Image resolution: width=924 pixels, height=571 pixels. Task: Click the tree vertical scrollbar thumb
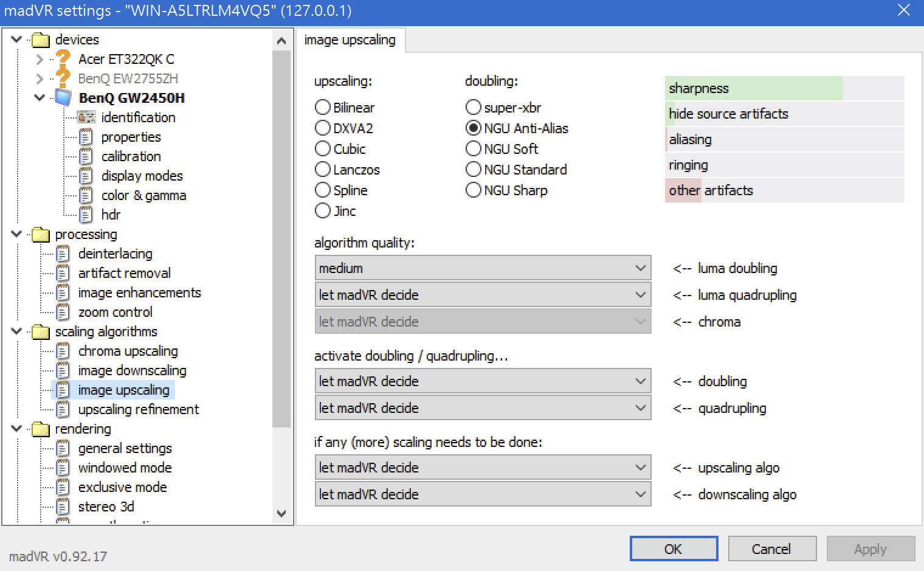pos(281,239)
